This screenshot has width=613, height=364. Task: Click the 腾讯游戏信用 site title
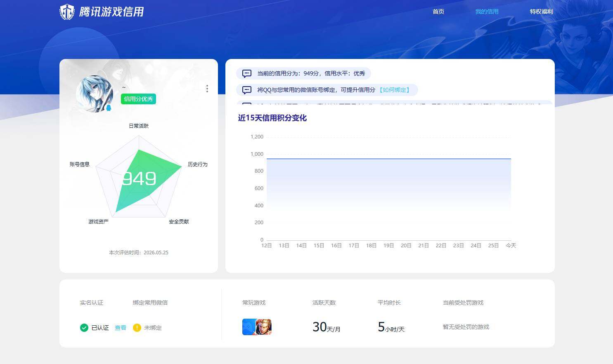pos(111,12)
